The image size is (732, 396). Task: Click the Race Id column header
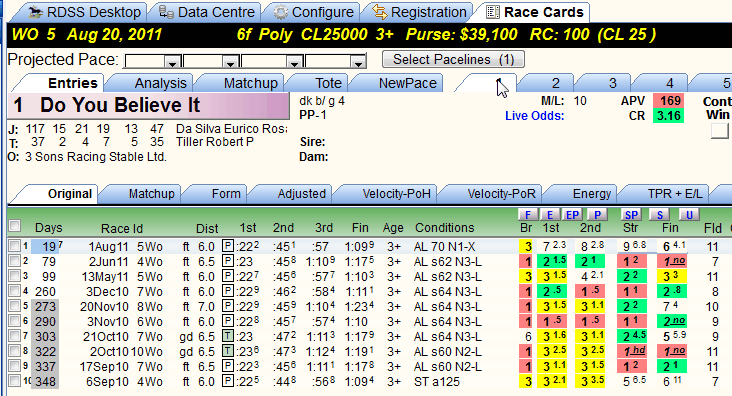tap(122, 228)
